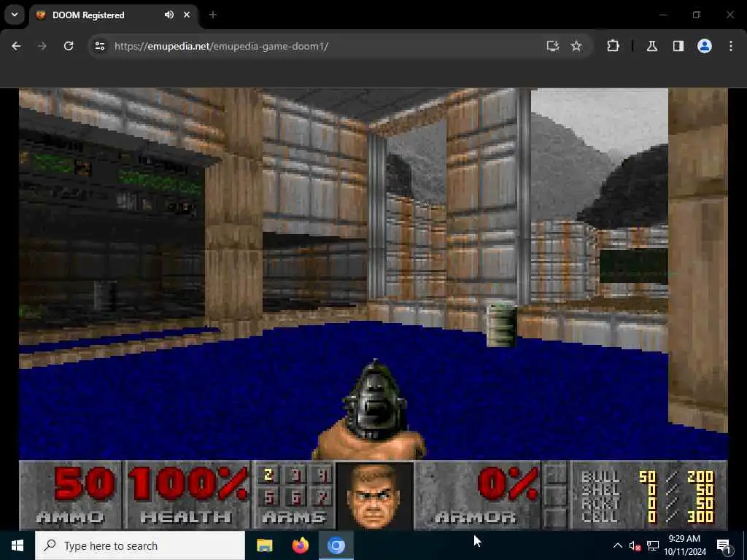The height and width of the screenshot is (560, 747).
Task: Switch to Chrome on the taskbar
Action: [x=336, y=545]
